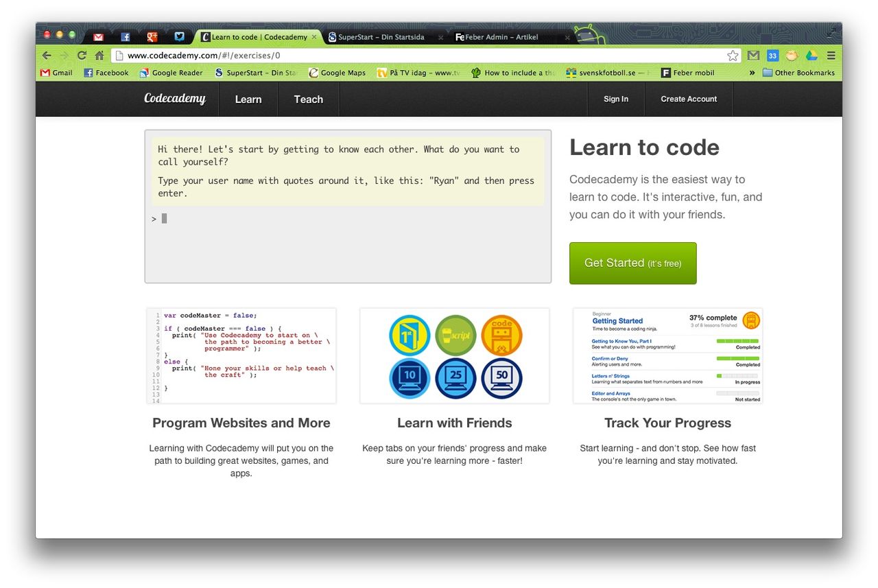This screenshot has width=878, height=588.
Task: Click the Program Websites and More heading
Action: (241, 423)
